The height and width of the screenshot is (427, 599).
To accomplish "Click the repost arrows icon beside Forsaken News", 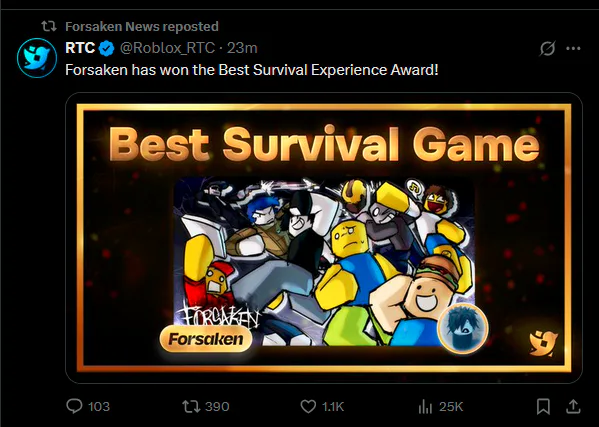I will tap(49, 26).
